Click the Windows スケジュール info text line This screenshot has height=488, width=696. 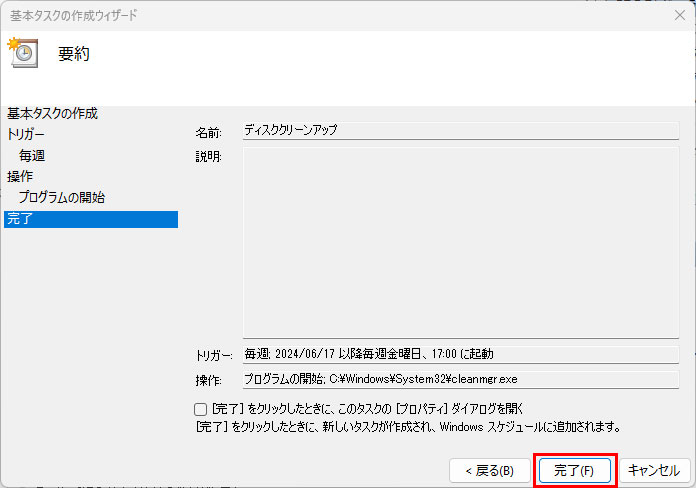[408, 426]
